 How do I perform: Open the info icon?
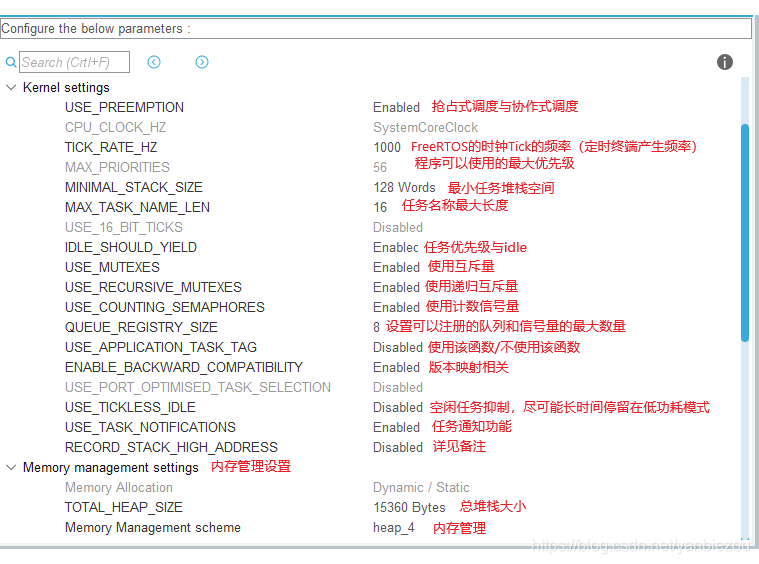pyautogui.click(x=725, y=62)
